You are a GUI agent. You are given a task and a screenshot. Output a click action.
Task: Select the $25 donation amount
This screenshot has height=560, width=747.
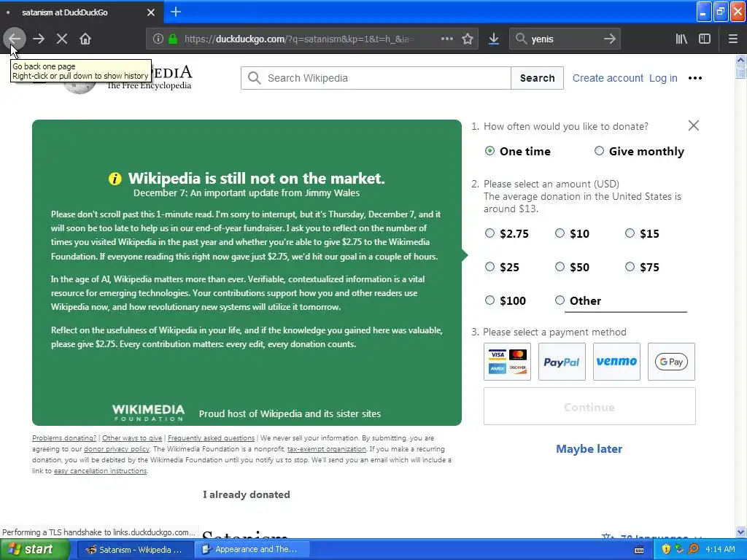(x=489, y=267)
